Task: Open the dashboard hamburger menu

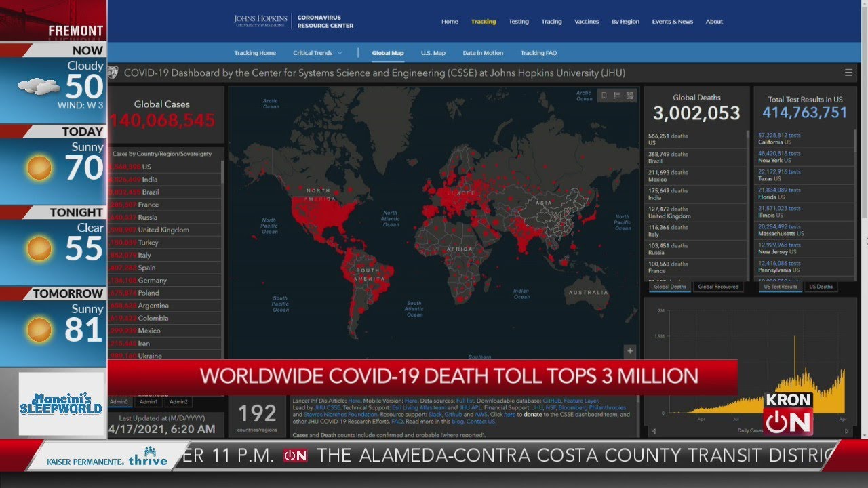Action: pyautogui.click(x=848, y=73)
